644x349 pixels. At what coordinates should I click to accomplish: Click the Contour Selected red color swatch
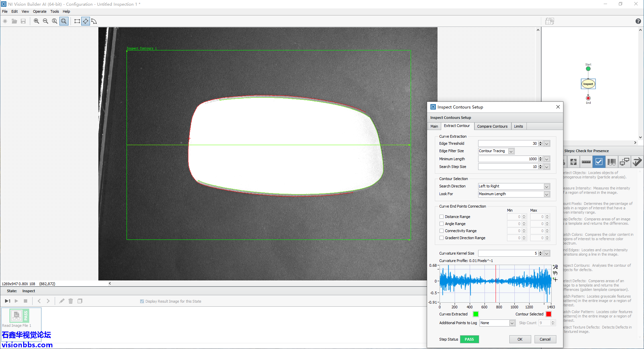click(549, 314)
